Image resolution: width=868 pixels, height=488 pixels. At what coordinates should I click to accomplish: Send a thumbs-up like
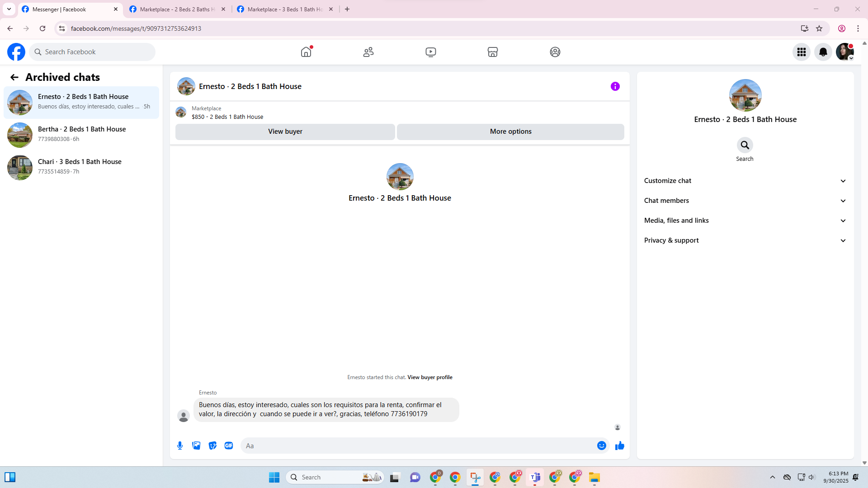click(x=619, y=446)
